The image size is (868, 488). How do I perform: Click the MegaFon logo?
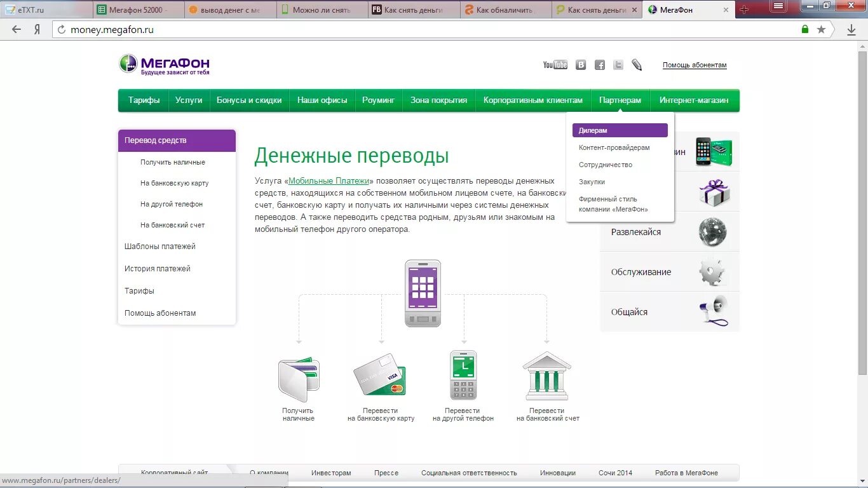click(164, 64)
